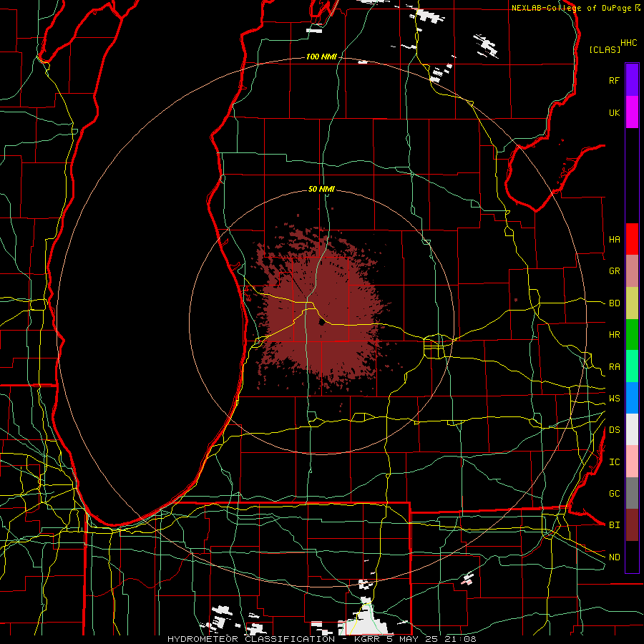Screen dimensions: 644x644
Task: Click the DS legend label
Action: pyautogui.click(x=614, y=430)
